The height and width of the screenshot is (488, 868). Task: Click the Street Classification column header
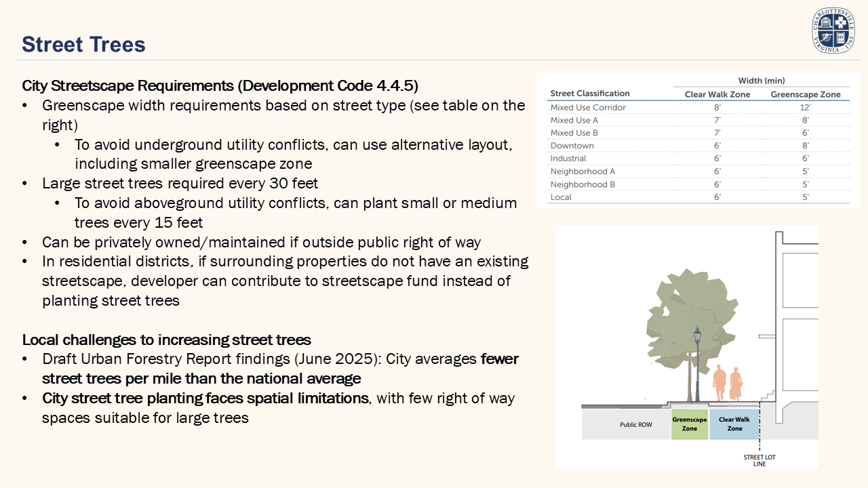[589, 94]
